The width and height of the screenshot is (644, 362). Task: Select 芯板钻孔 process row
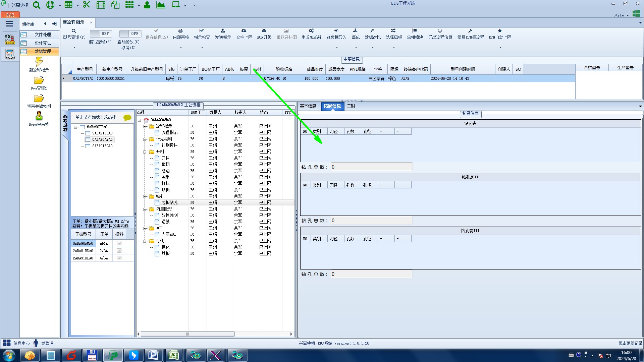pyautogui.click(x=215, y=203)
